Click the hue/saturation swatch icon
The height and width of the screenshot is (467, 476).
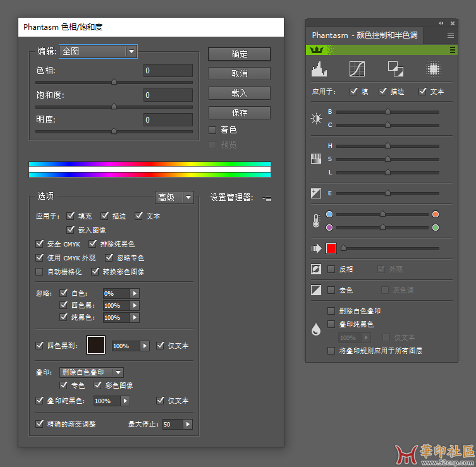316,159
